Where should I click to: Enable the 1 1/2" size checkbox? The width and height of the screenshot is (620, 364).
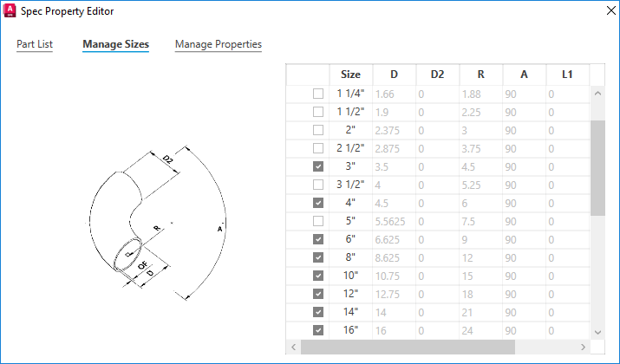click(x=318, y=112)
